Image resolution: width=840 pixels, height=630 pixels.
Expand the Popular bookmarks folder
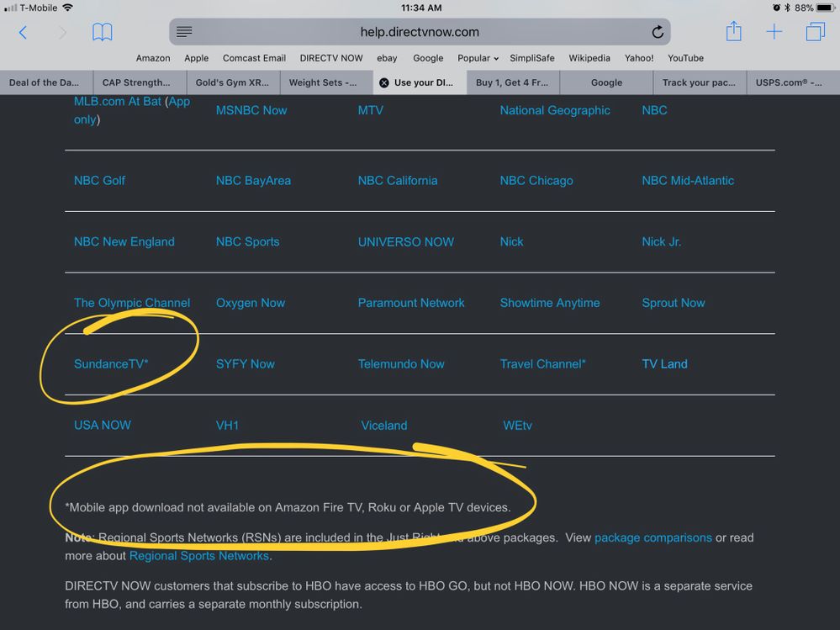[x=478, y=58]
